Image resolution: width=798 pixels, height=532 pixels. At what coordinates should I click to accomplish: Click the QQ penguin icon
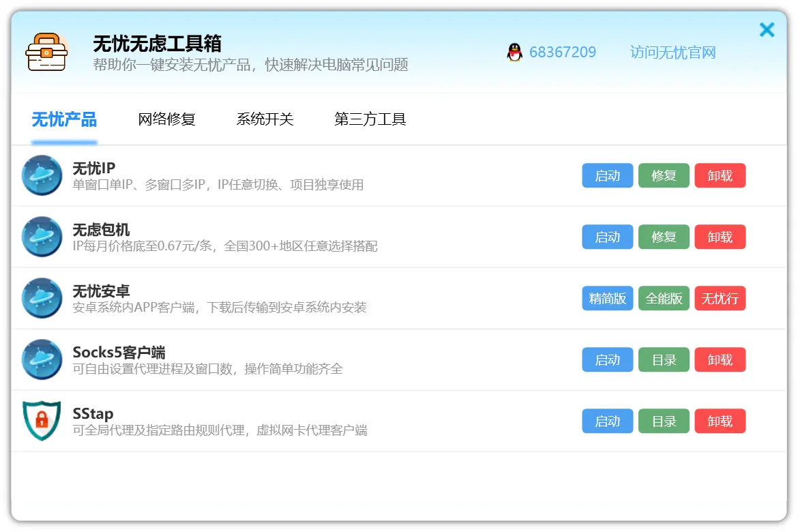coord(514,53)
